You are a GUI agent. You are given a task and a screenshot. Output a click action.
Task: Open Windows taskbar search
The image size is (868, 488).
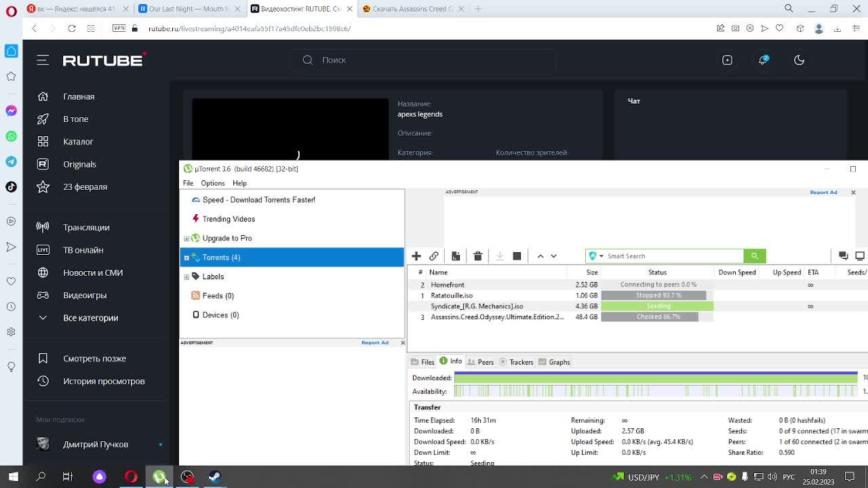click(41, 476)
